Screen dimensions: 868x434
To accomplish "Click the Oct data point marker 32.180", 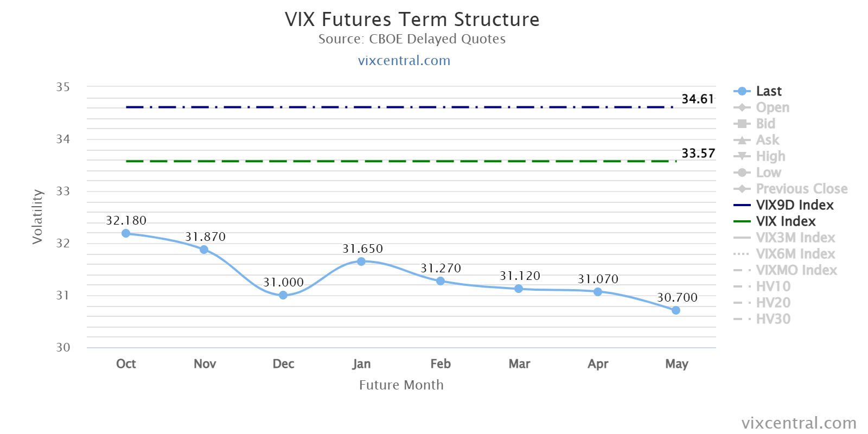I will (126, 233).
